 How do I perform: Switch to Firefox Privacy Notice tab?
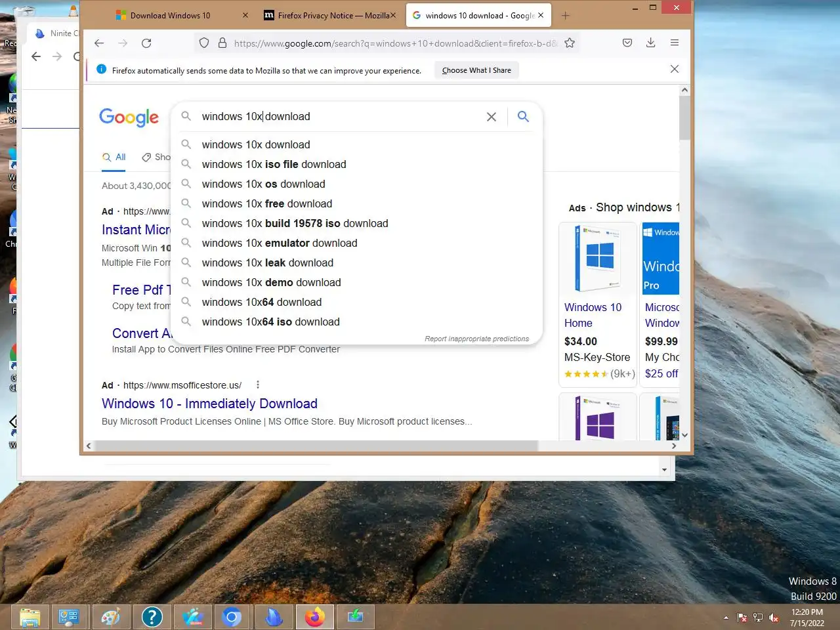pyautogui.click(x=329, y=15)
